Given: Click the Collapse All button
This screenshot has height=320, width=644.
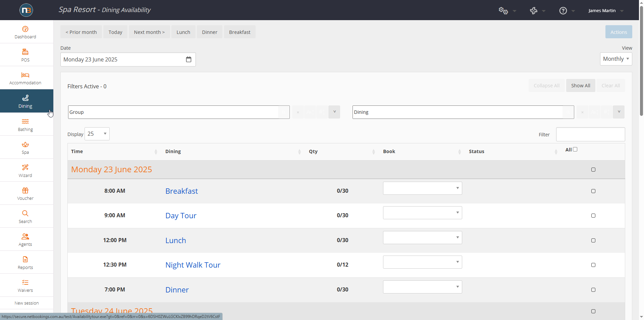Looking at the screenshot, I should [x=546, y=86].
